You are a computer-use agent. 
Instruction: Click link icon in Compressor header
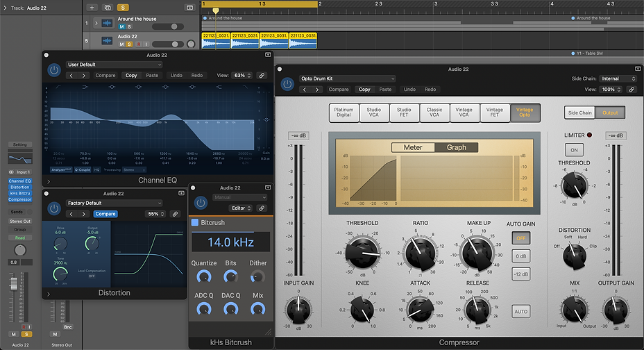[x=632, y=89]
